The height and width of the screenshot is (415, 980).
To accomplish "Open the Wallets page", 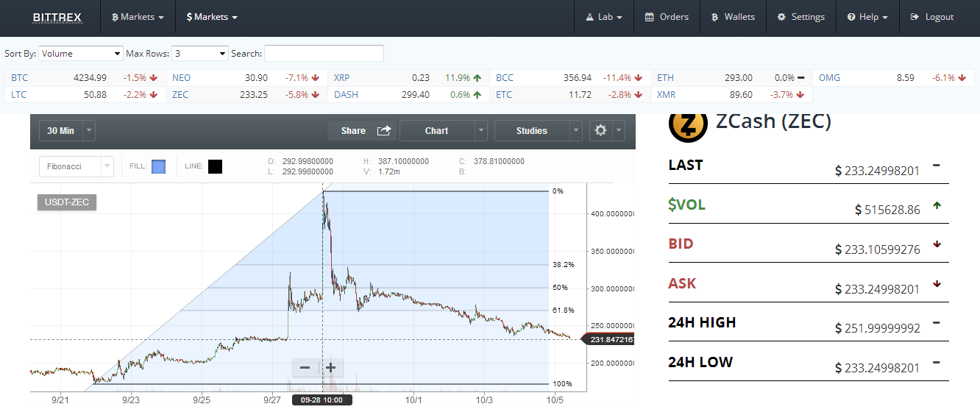I will 733,17.
